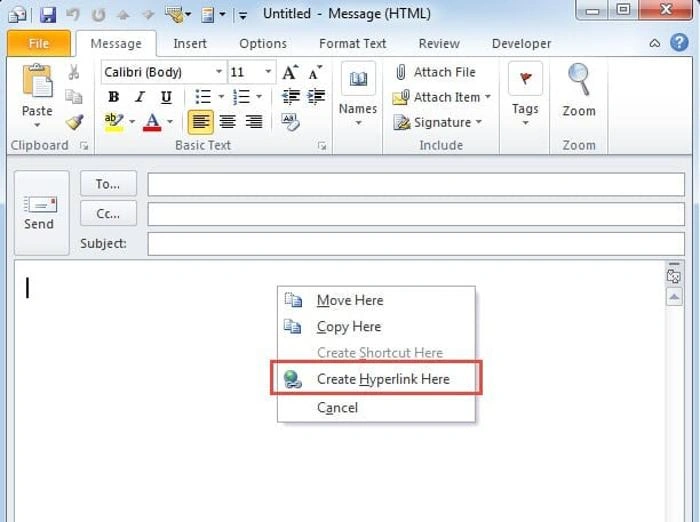The image size is (700, 522).
Task: Switch to the Options tab
Action: pos(263,43)
